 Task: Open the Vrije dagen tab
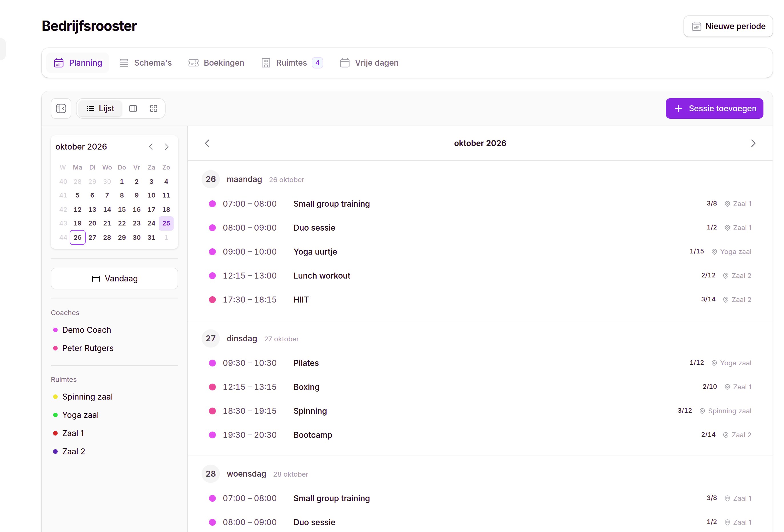(x=369, y=63)
